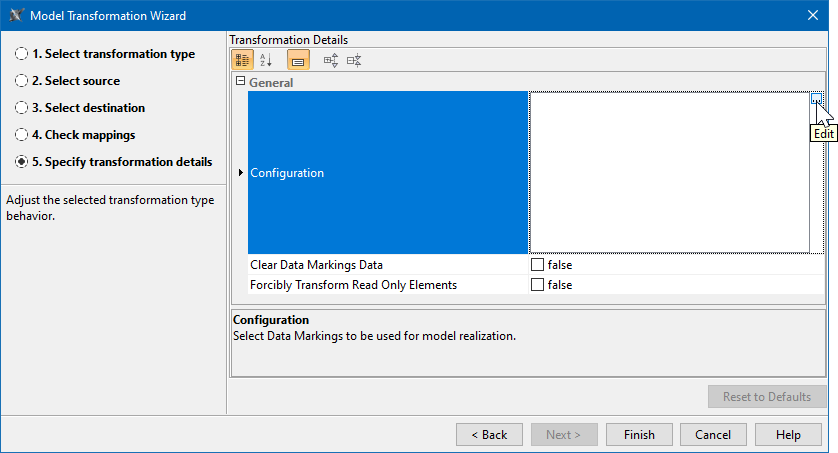This screenshot has width=838, height=453.
Task: Click the Transformation Details heading
Action: click(x=289, y=40)
